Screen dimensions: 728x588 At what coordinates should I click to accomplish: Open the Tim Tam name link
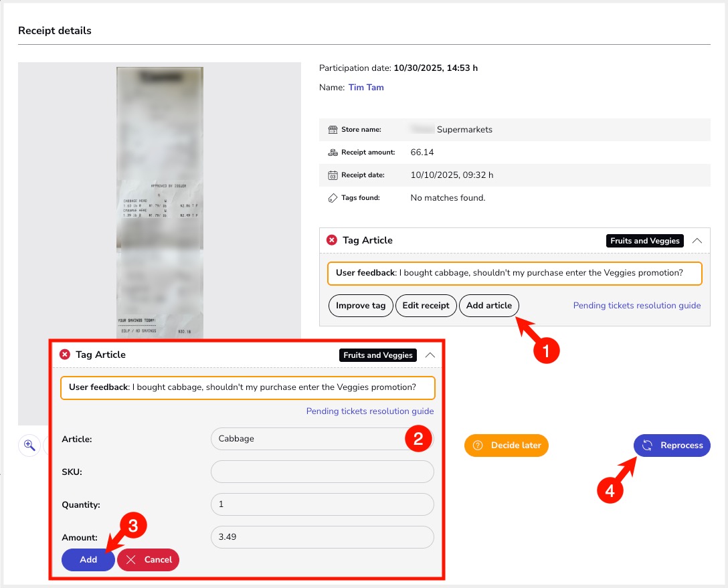pos(366,88)
